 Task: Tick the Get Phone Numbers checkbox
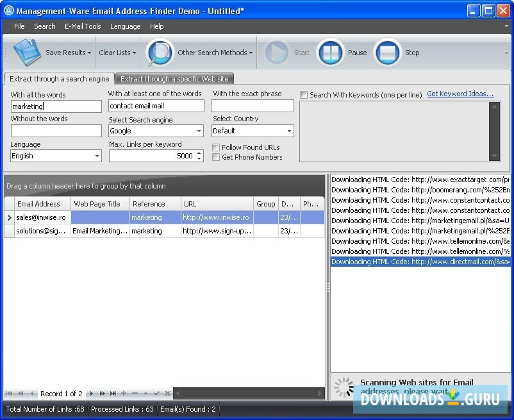pos(216,157)
